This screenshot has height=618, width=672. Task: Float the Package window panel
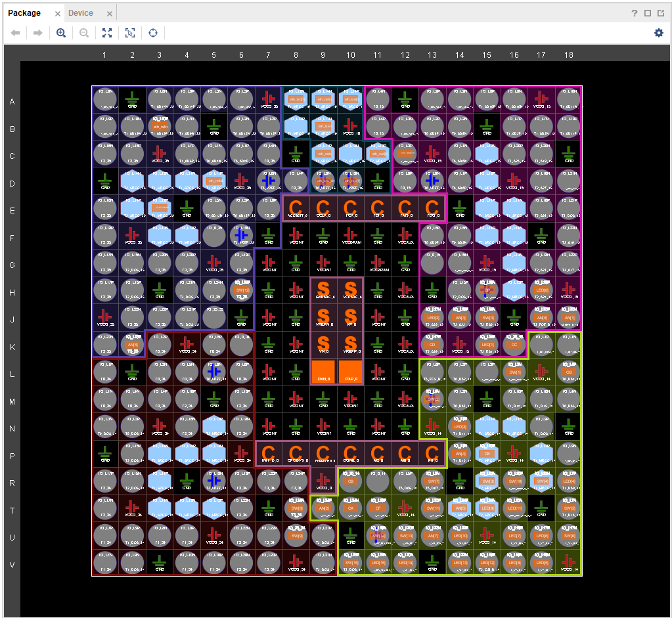tap(661, 13)
